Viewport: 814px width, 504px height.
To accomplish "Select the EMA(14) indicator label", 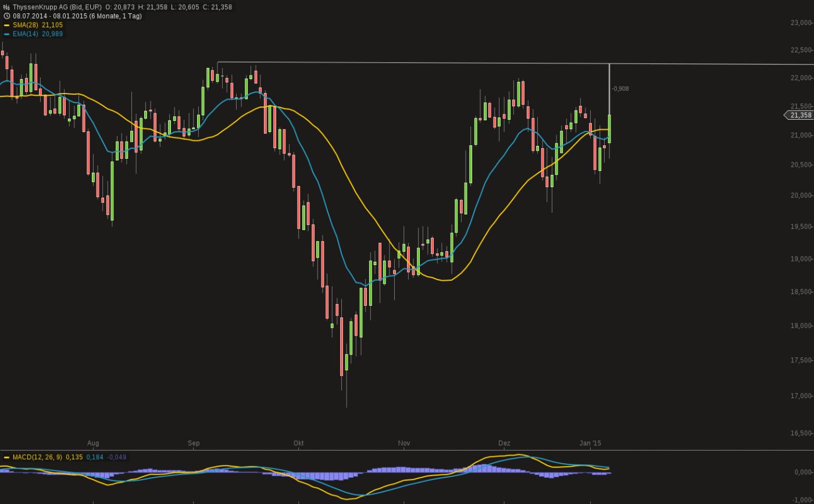I will pyautogui.click(x=26, y=34).
